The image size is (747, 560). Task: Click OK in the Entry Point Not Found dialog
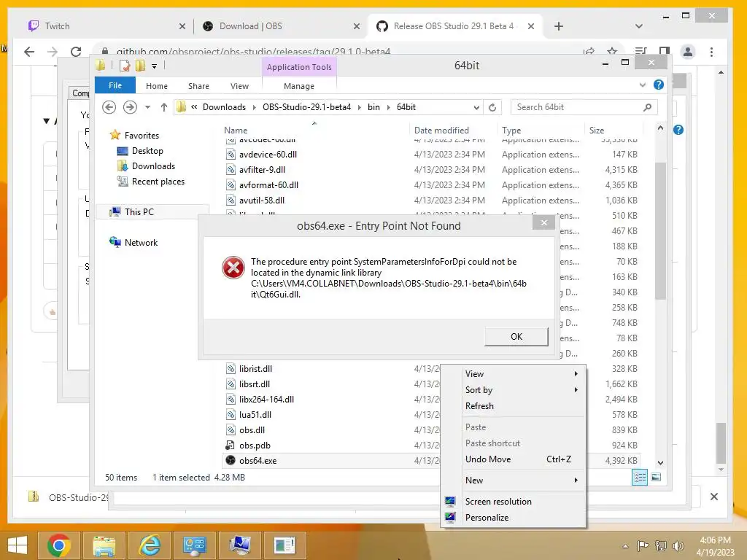[516, 337]
